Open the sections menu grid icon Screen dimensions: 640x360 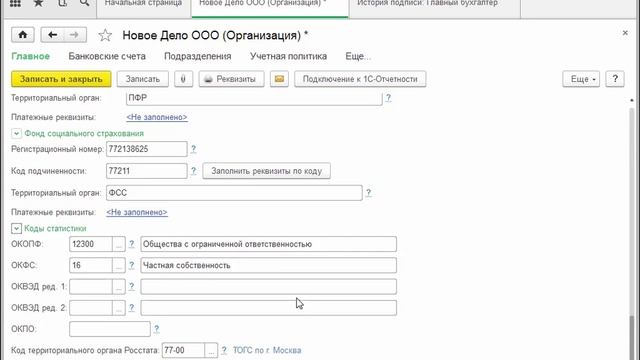click(x=15, y=4)
